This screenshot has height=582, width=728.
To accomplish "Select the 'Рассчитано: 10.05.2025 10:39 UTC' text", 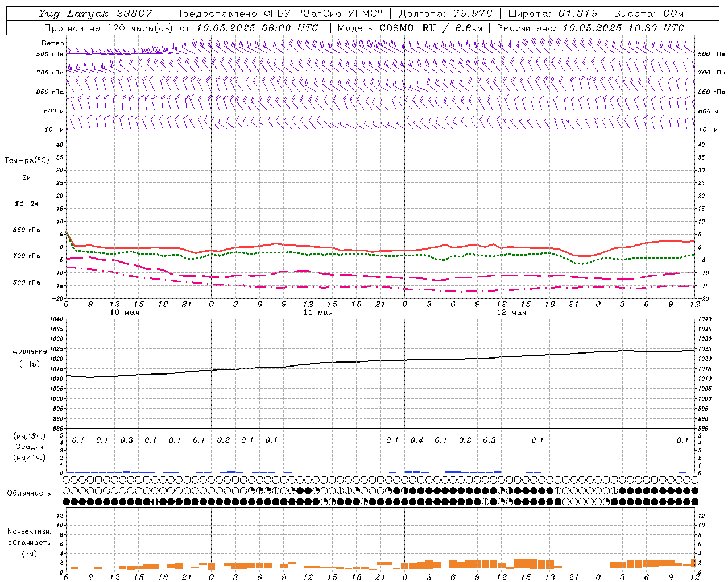I will (590, 28).
